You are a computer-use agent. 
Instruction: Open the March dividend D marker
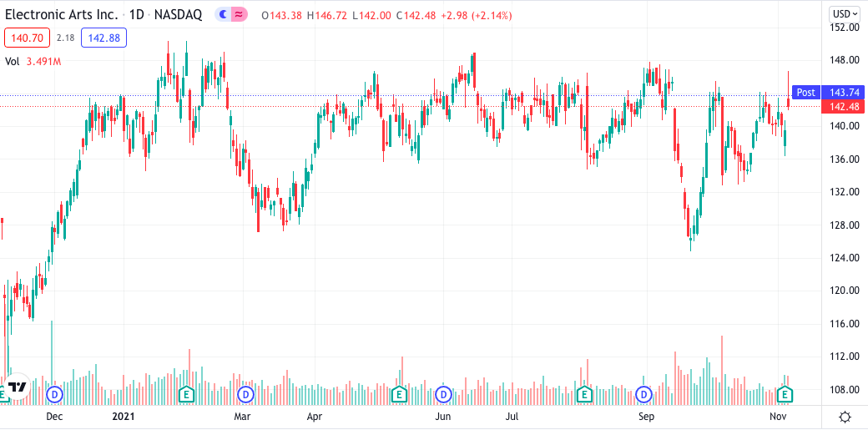pos(245,395)
